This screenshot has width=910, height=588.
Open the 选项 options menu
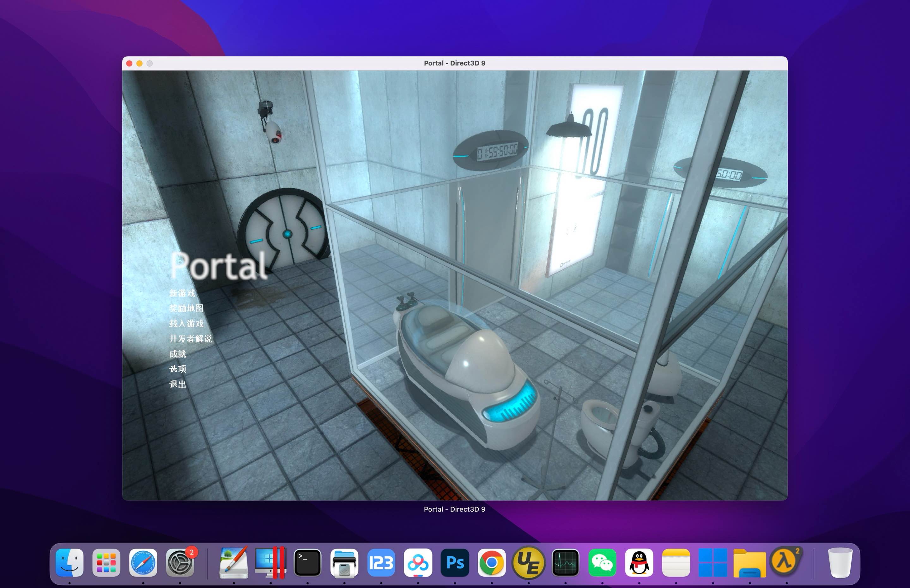(x=178, y=369)
